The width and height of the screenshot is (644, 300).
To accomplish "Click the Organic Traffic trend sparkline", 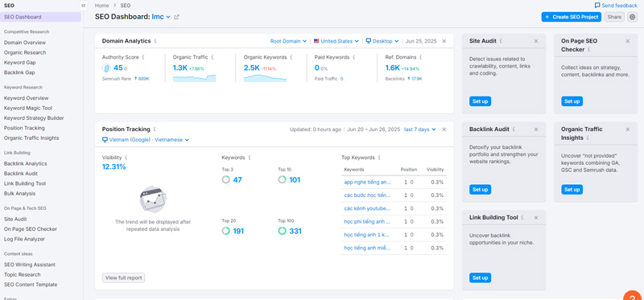I will [x=194, y=78].
